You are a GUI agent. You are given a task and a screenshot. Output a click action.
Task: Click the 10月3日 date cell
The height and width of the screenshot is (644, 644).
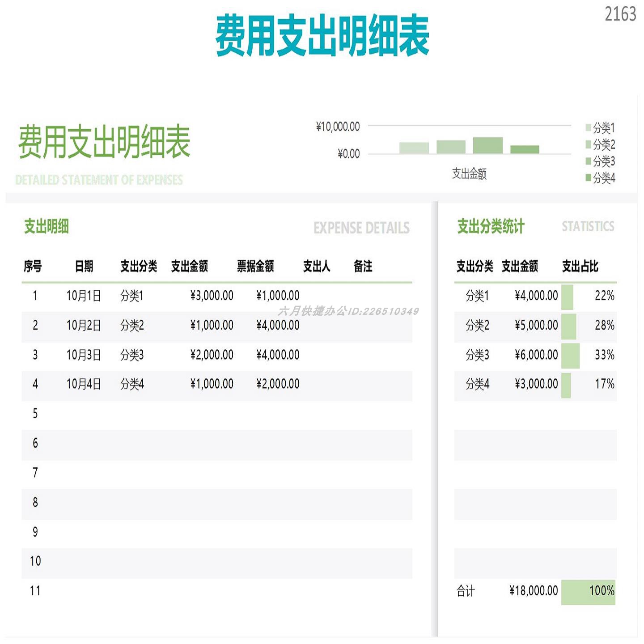(x=84, y=355)
